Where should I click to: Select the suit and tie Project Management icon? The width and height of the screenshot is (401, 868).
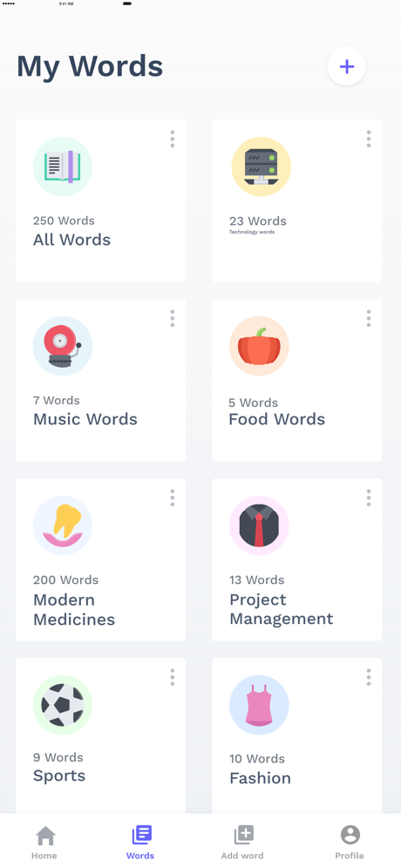click(259, 526)
